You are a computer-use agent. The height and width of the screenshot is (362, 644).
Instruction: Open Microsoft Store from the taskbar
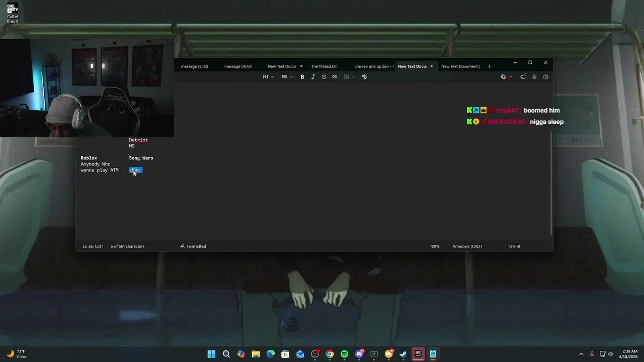coord(285,354)
